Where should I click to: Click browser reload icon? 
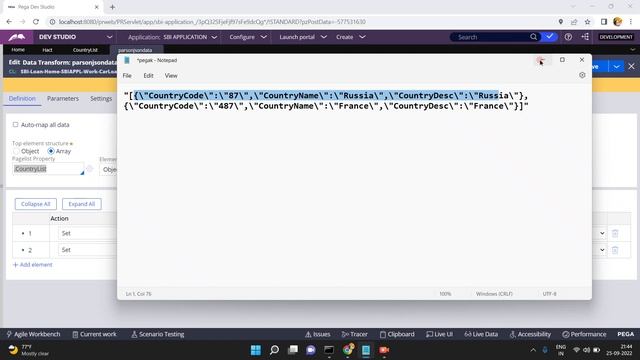pyautogui.click(x=36, y=22)
